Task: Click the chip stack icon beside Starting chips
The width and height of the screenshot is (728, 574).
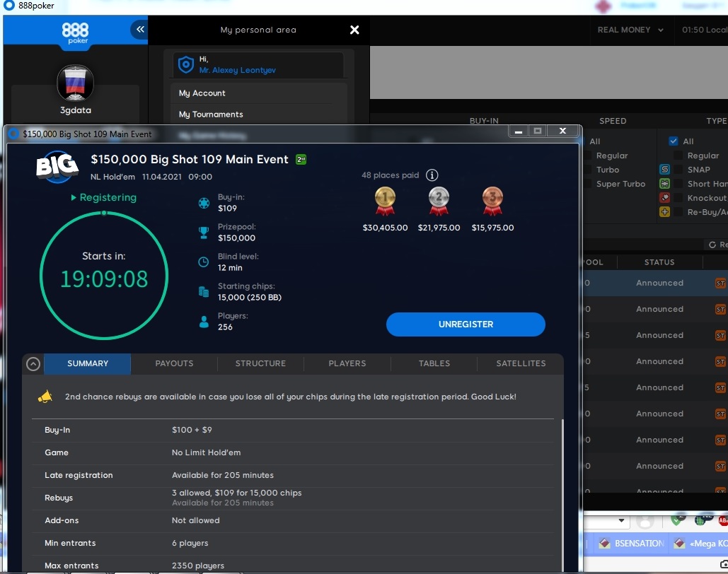Action: coord(204,292)
